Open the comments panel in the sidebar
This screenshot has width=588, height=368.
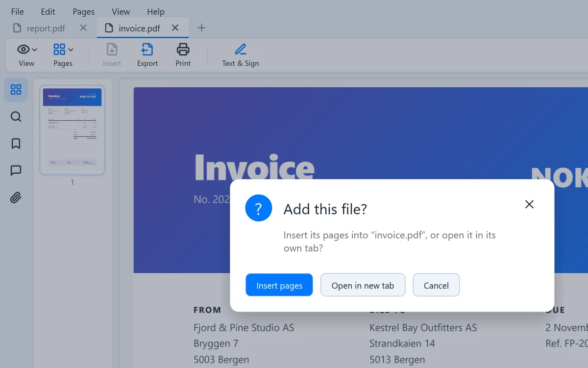click(x=16, y=170)
